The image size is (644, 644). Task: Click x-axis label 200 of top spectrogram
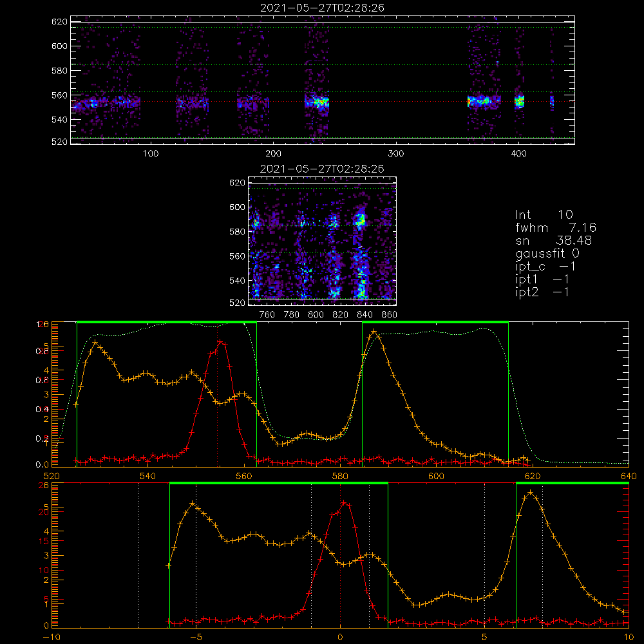pos(273,154)
